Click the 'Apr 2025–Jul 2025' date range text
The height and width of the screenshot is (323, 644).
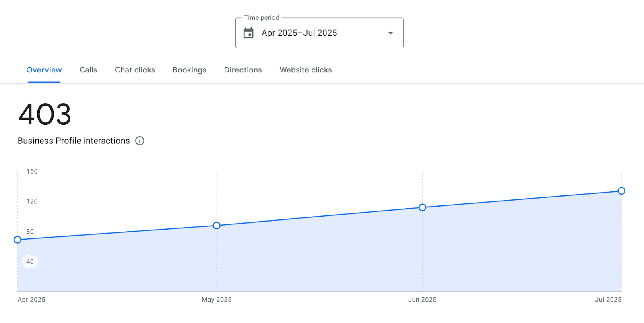pos(299,33)
